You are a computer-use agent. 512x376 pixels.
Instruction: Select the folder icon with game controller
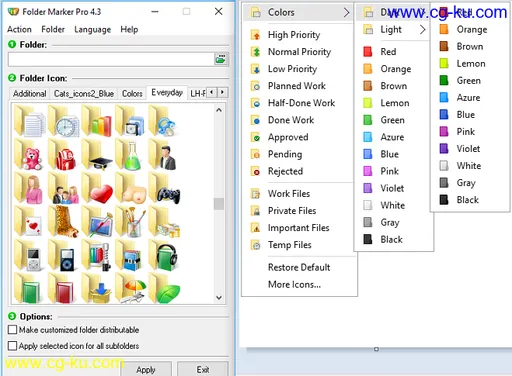point(164,188)
